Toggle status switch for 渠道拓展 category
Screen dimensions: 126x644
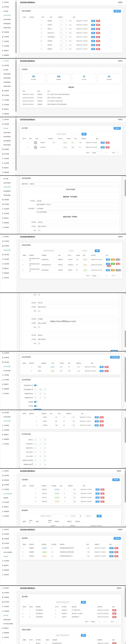pos(70,49)
